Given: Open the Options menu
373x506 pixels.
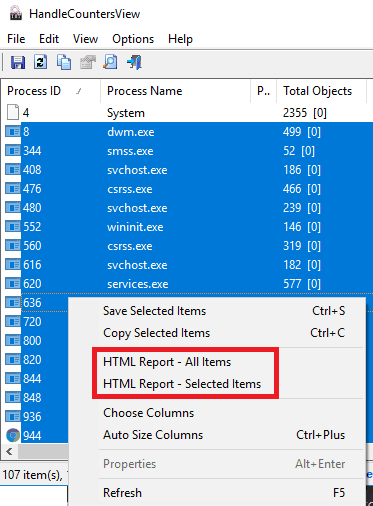Looking at the screenshot, I should 133,39.
